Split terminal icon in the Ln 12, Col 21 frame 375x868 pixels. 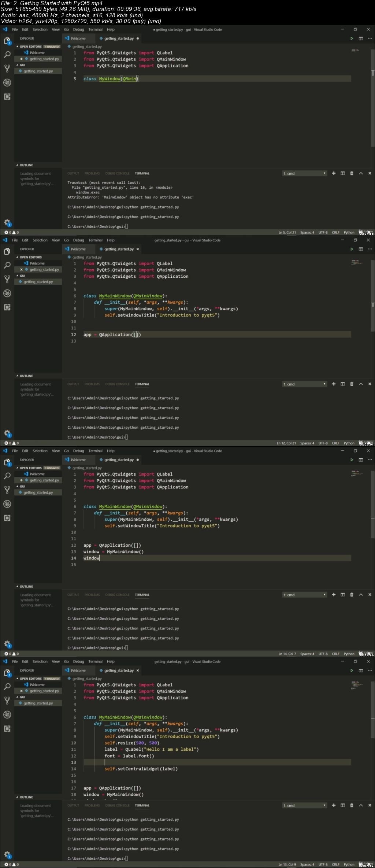tap(343, 384)
